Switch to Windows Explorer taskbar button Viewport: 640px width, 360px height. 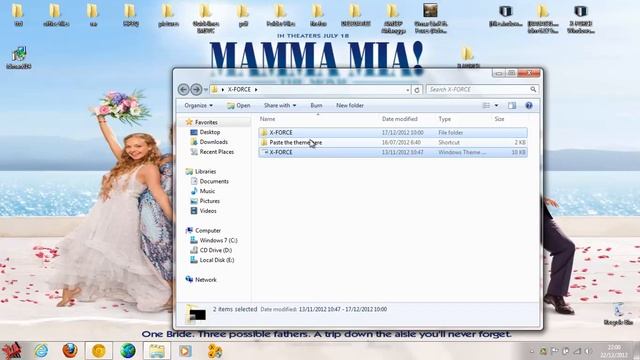pos(157,351)
